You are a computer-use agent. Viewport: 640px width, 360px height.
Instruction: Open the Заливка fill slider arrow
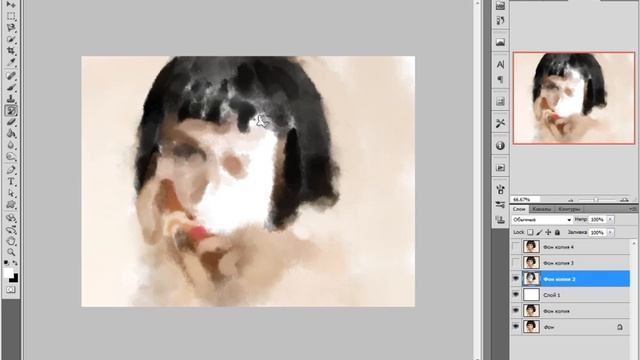click(x=610, y=232)
